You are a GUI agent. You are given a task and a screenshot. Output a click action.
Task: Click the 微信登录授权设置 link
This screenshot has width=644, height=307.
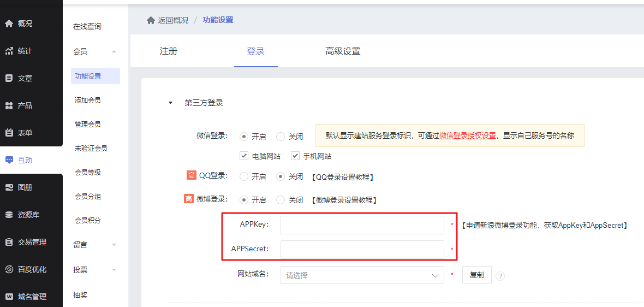[x=467, y=135]
